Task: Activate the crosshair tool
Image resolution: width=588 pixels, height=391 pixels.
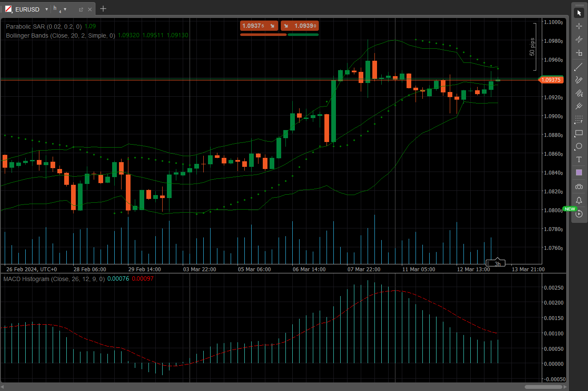Action: point(579,26)
